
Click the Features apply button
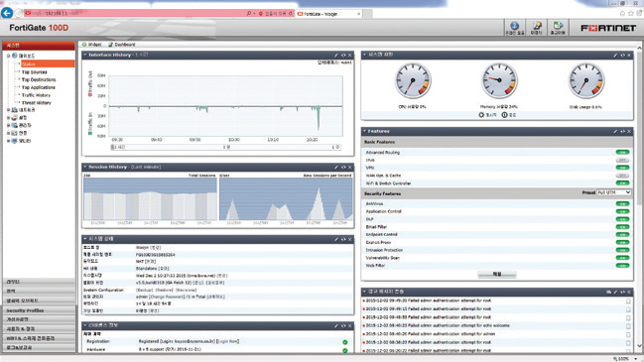(497, 275)
